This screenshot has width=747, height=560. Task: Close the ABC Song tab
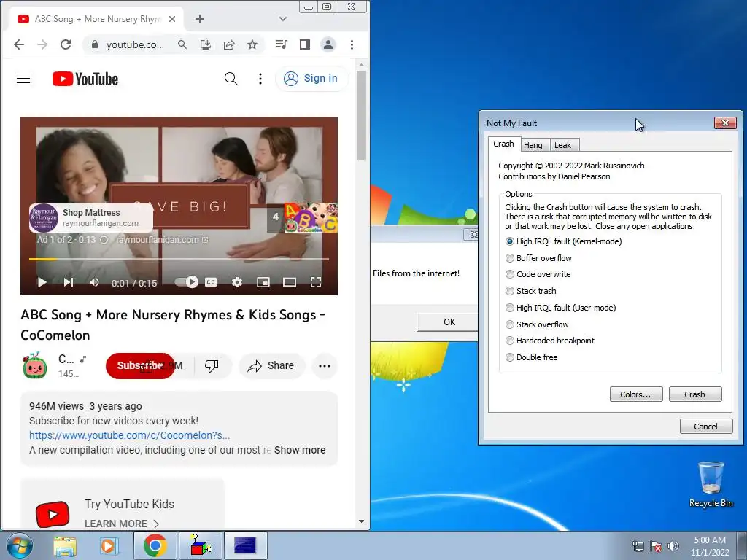[x=172, y=19]
